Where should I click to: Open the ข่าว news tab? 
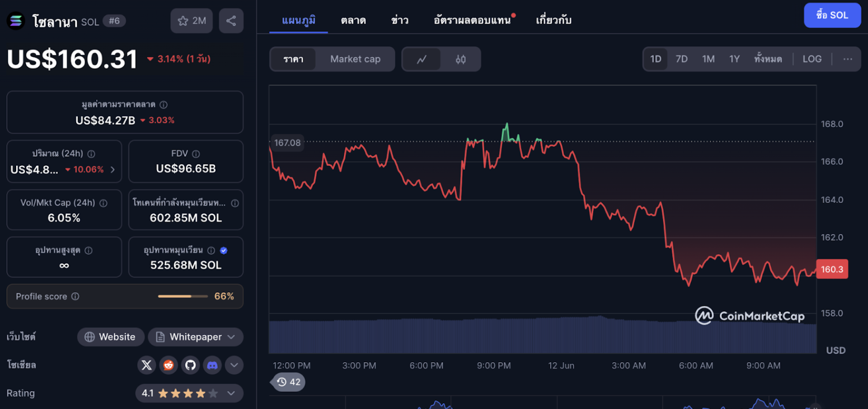pyautogui.click(x=399, y=20)
